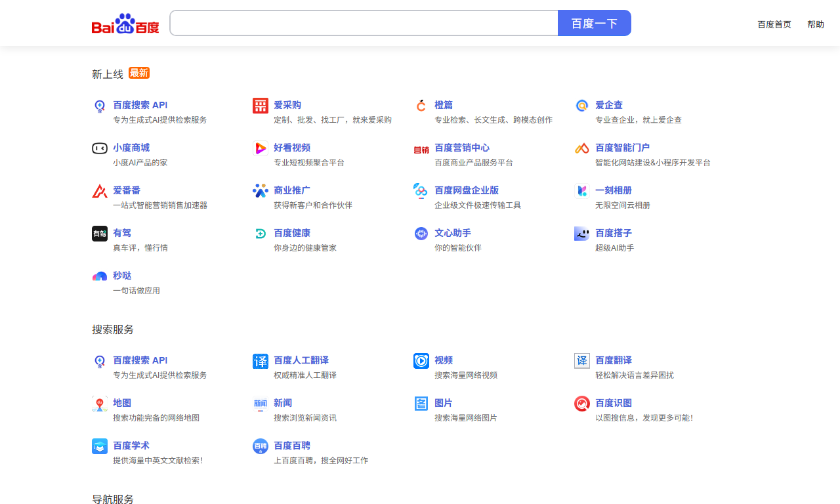Click the 百度识图 red icon

pos(582,404)
